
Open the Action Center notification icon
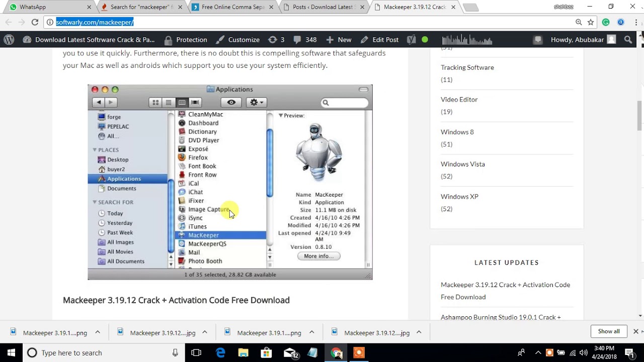(x=629, y=352)
